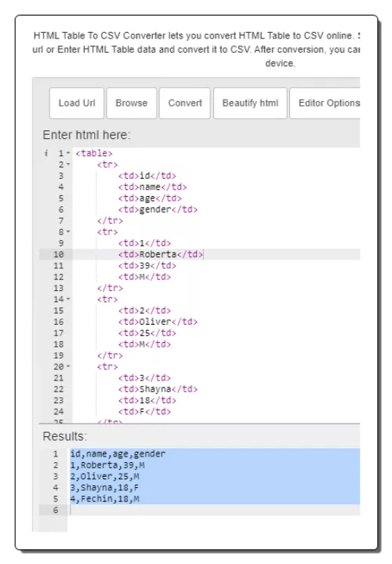Click the Browse button
This screenshot has width=392, height=564.
[x=132, y=103]
